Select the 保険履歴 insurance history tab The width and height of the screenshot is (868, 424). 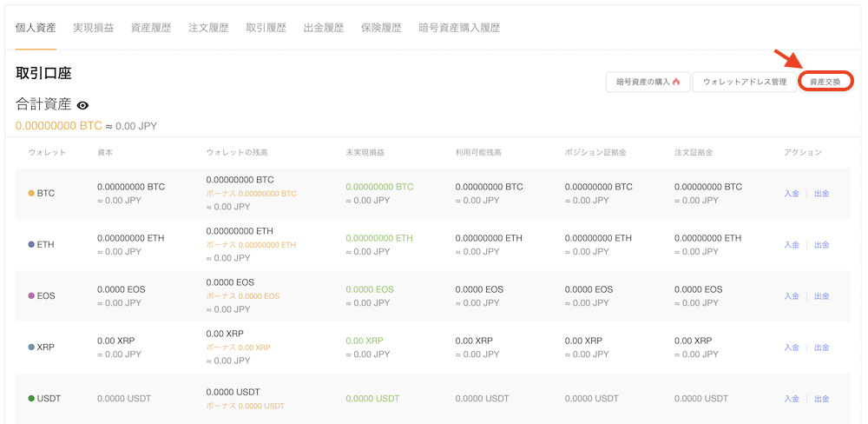point(381,28)
